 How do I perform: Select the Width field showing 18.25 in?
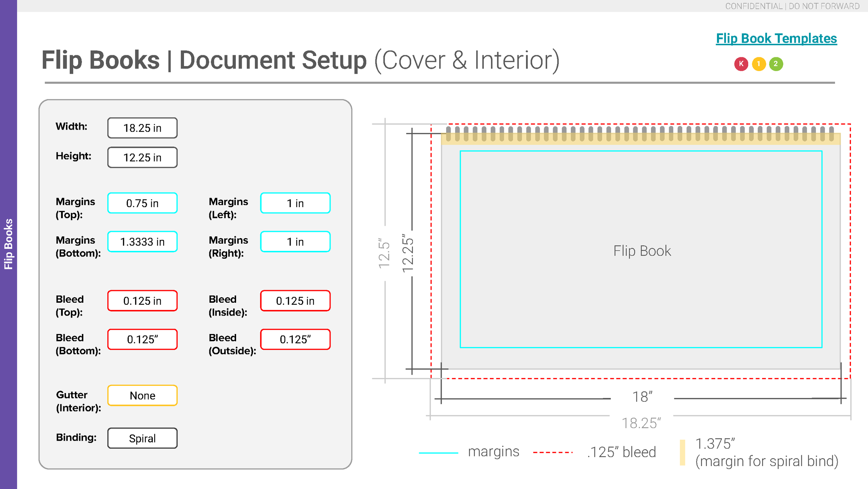(x=142, y=128)
